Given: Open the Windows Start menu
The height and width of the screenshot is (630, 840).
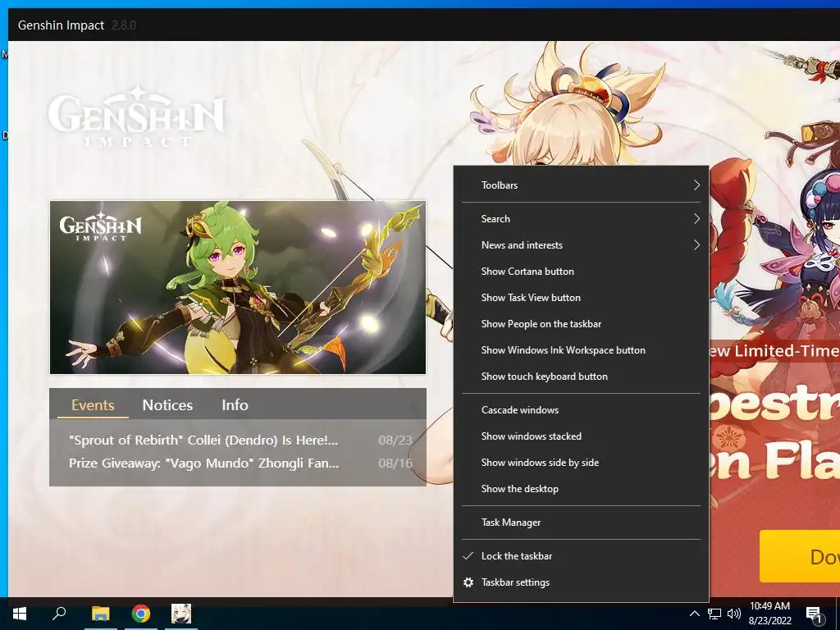Looking at the screenshot, I should coord(20,614).
